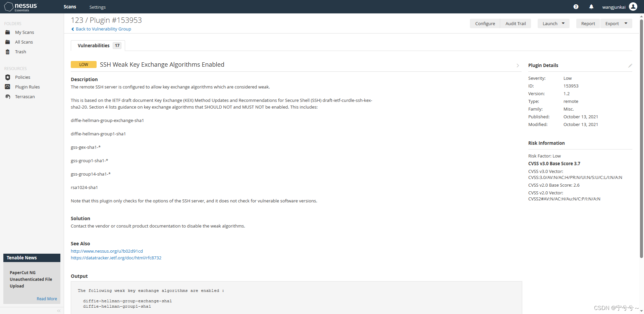
Task: Click the Tenable News header
Action: click(32, 258)
